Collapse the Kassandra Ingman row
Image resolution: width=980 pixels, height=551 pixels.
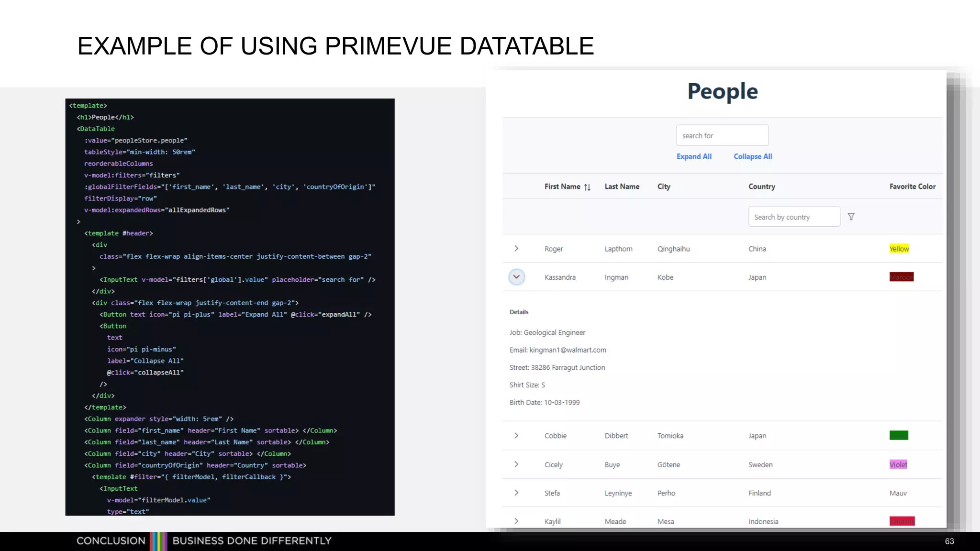[516, 277]
